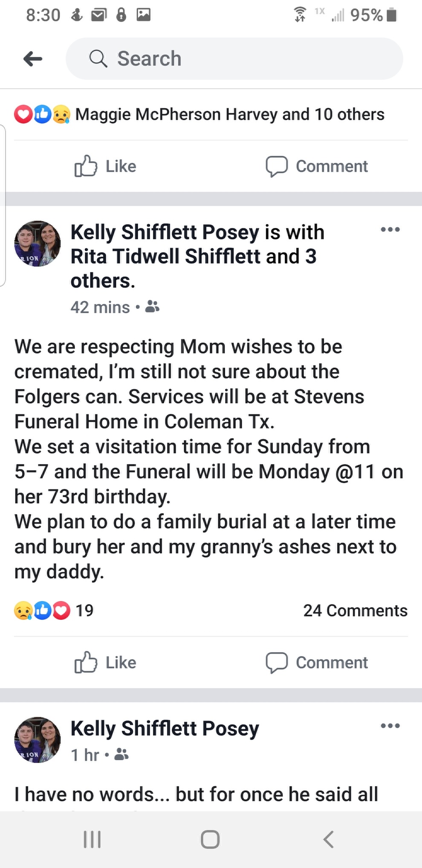Viewport: 422px width, 868px height.
Task: Show the 19 reactions on funeral post
Action: tap(54, 610)
